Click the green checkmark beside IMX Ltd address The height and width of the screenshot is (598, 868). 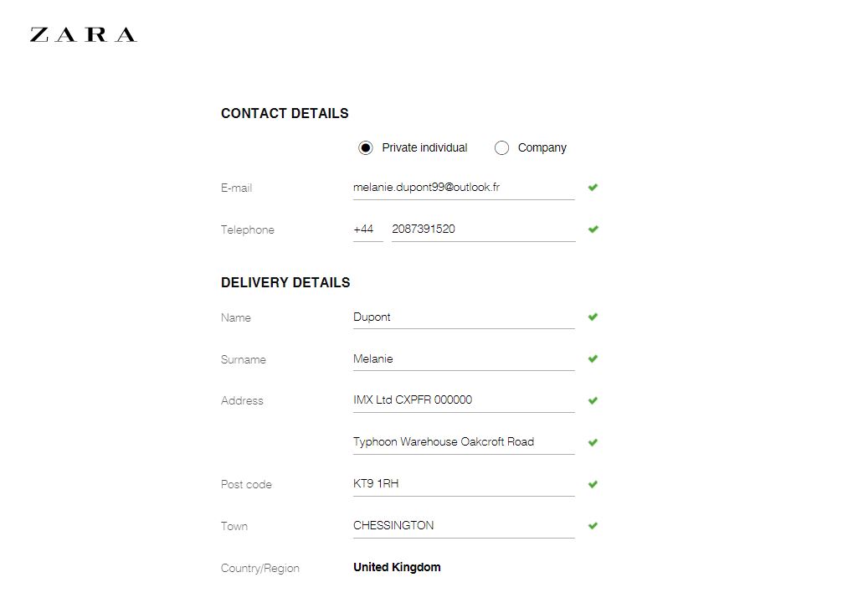pos(593,400)
